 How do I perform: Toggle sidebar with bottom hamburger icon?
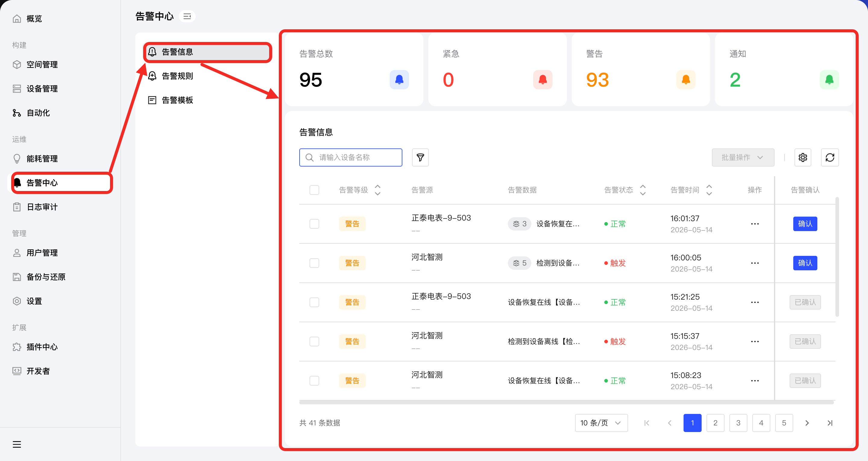17,444
